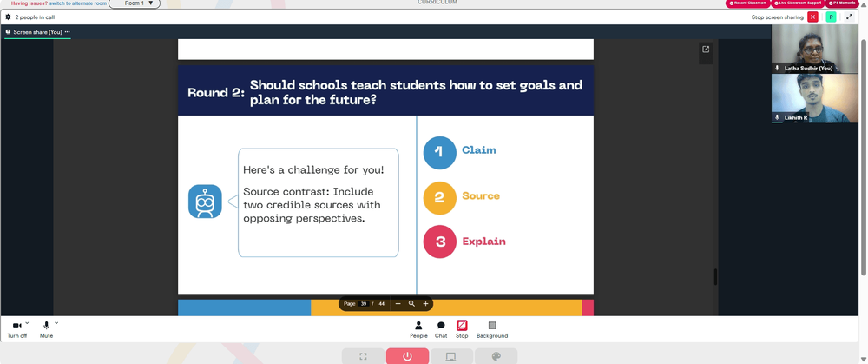Mute the microphone
This screenshot has width=868, height=364.
coord(47,329)
